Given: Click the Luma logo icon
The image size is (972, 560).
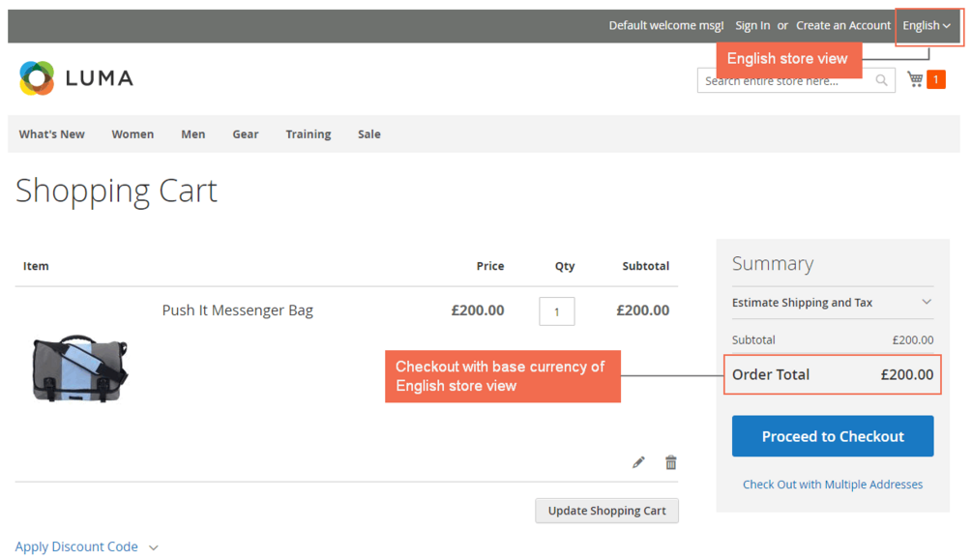Looking at the screenshot, I should pyautogui.click(x=37, y=78).
